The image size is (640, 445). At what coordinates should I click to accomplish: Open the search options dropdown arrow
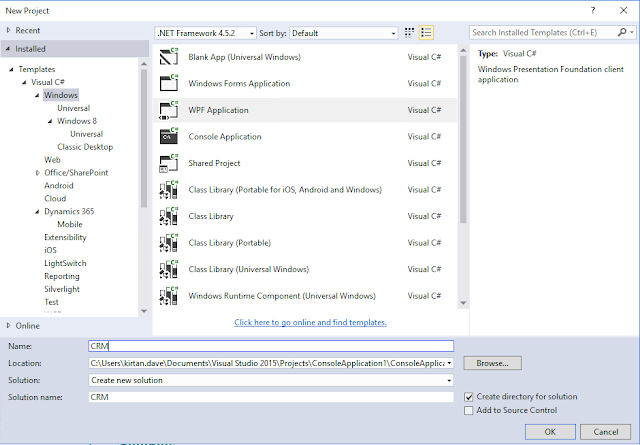pos(632,32)
